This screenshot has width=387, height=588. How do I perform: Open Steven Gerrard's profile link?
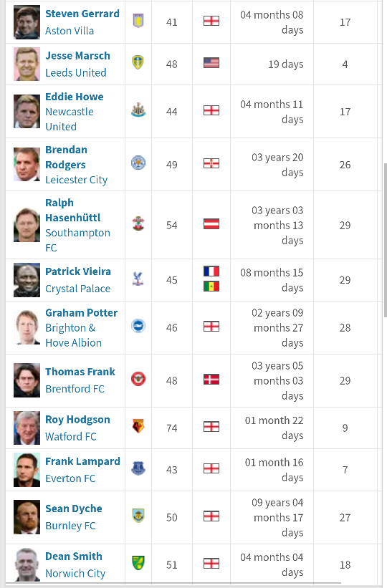click(82, 14)
